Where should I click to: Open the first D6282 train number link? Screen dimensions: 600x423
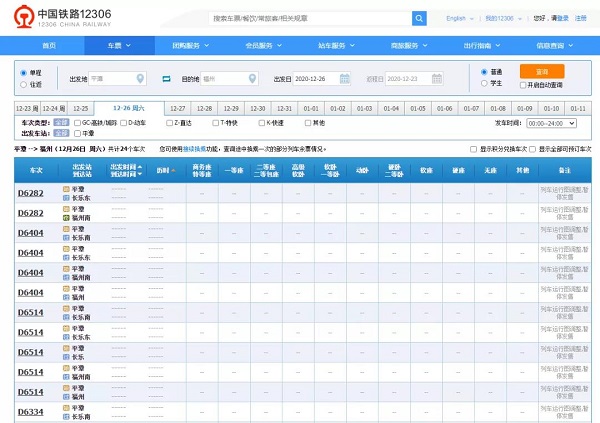click(30, 192)
